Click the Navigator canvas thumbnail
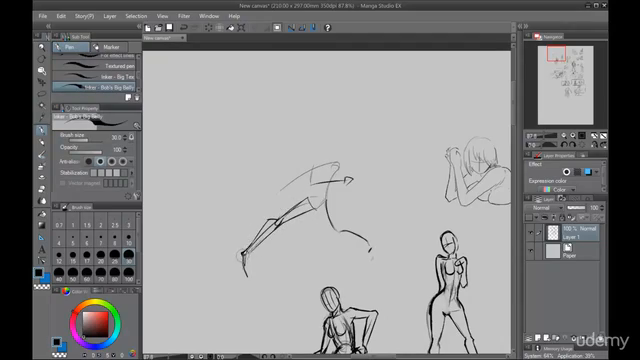640x360 pixels. pyautogui.click(x=565, y=85)
